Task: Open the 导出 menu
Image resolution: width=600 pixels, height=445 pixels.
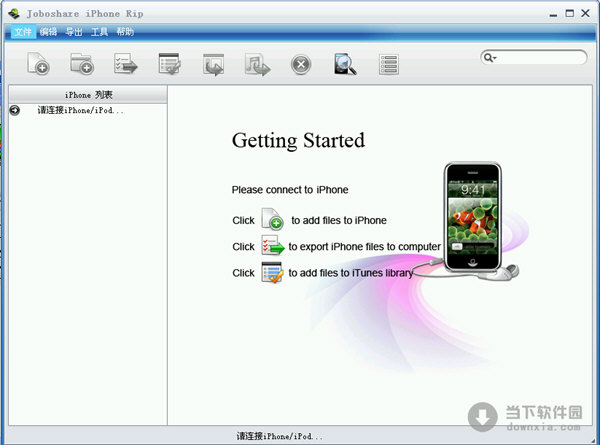Action: (74, 32)
